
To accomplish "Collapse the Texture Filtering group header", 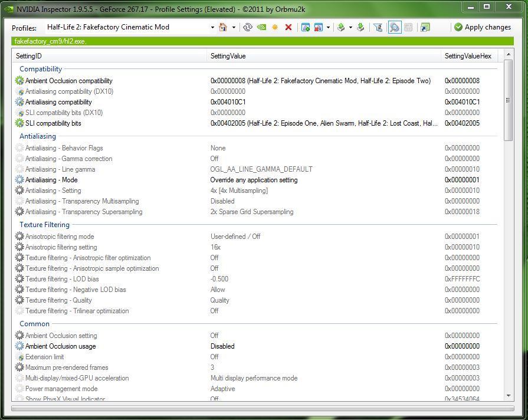I will [44, 224].
